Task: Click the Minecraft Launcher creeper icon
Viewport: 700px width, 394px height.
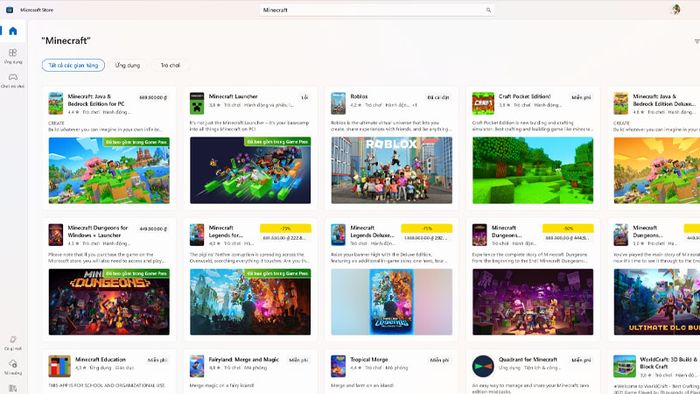Action: [197, 104]
